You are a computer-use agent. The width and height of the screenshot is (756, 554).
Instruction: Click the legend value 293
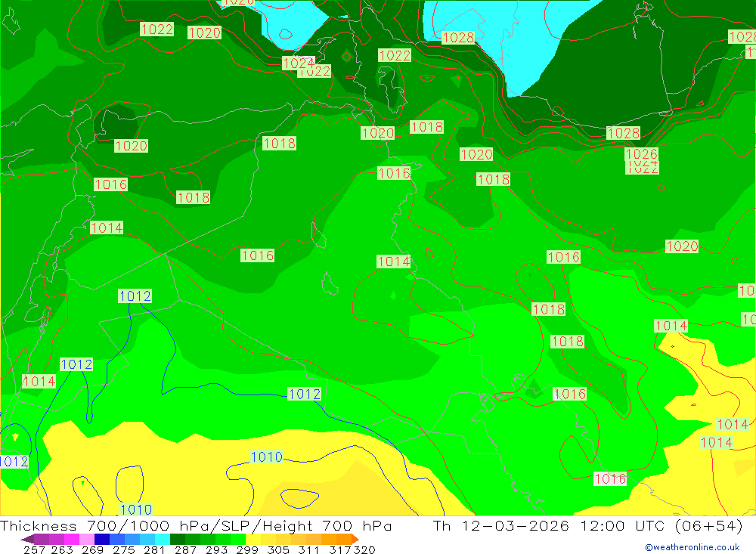pyautogui.click(x=216, y=549)
